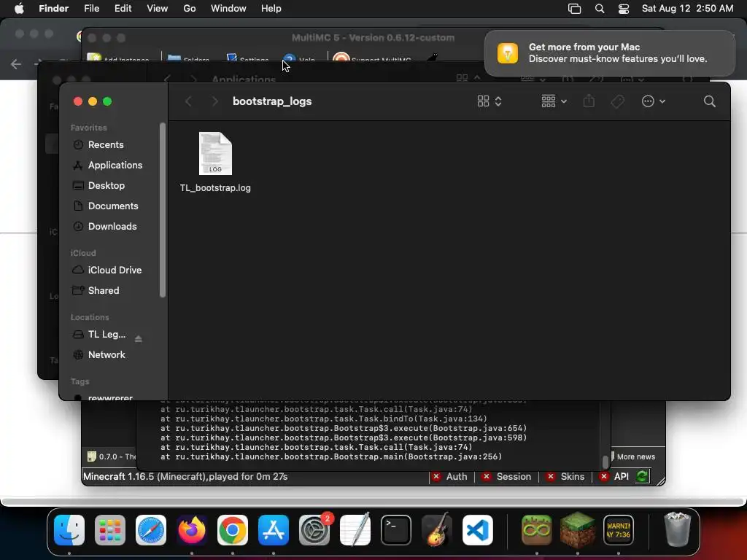Open the Finder menu in menu bar
This screenshot has height=560, width=747.
pyautogui.click(x=53, y=9)
